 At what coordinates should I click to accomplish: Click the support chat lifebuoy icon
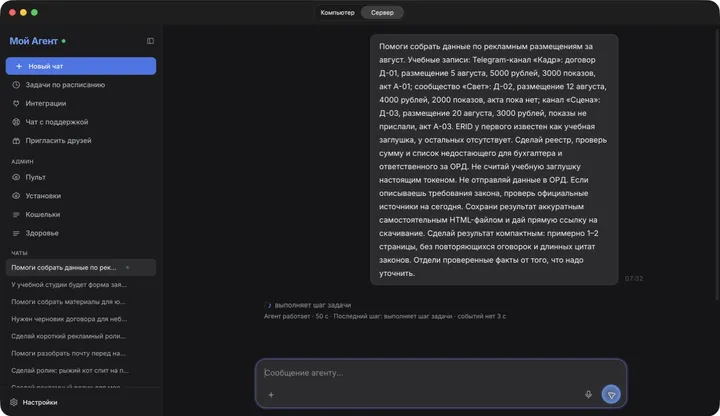[x=16, y=122]
